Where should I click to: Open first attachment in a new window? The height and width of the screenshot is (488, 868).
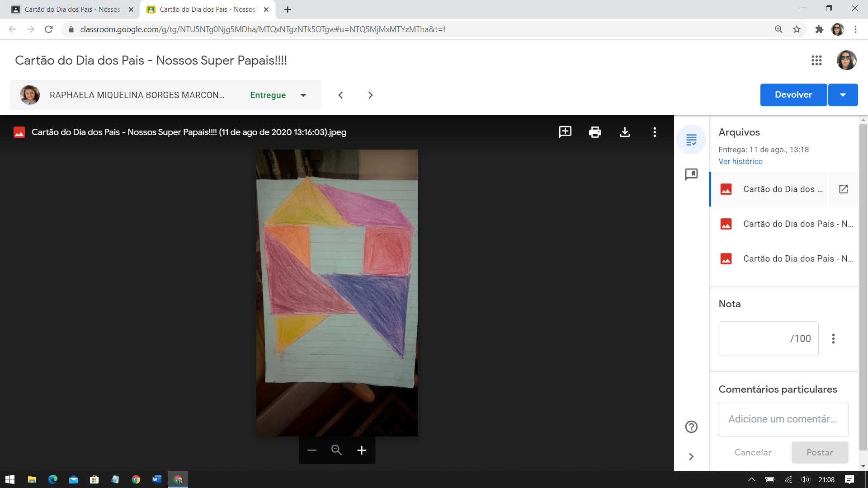click(843, 189)
